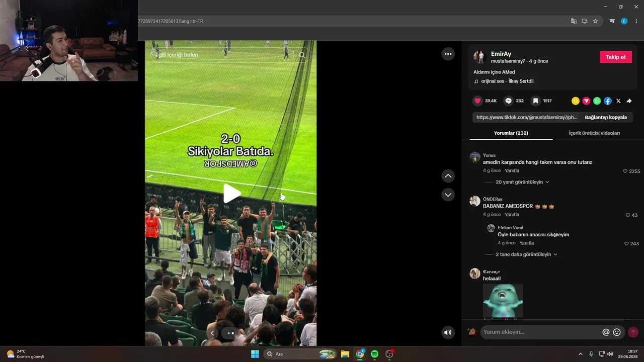Reply to ÖNDER's comment via Yanıtla
The height and width of the screenshot is (362, 644).
click(x=512, y=215)
